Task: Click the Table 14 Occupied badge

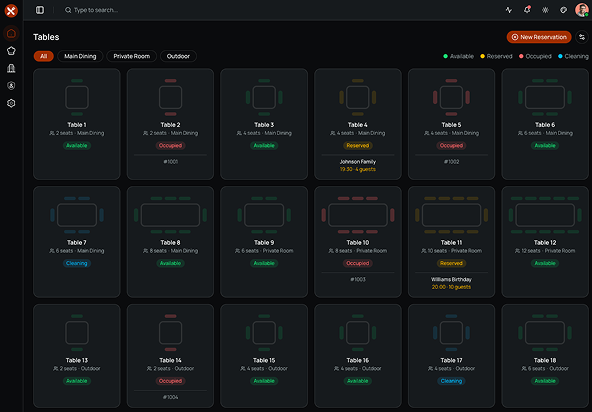Action: (x=171, y=381)
